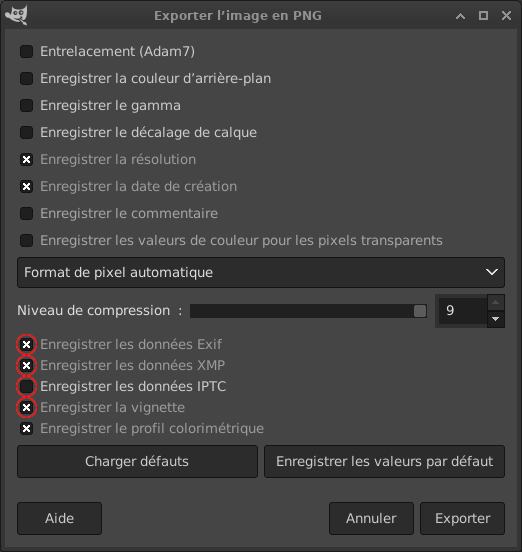This screenshot has width=522, height=552.
Task: Click the GIMP Wilber icon in title bar
Action: 17,15
